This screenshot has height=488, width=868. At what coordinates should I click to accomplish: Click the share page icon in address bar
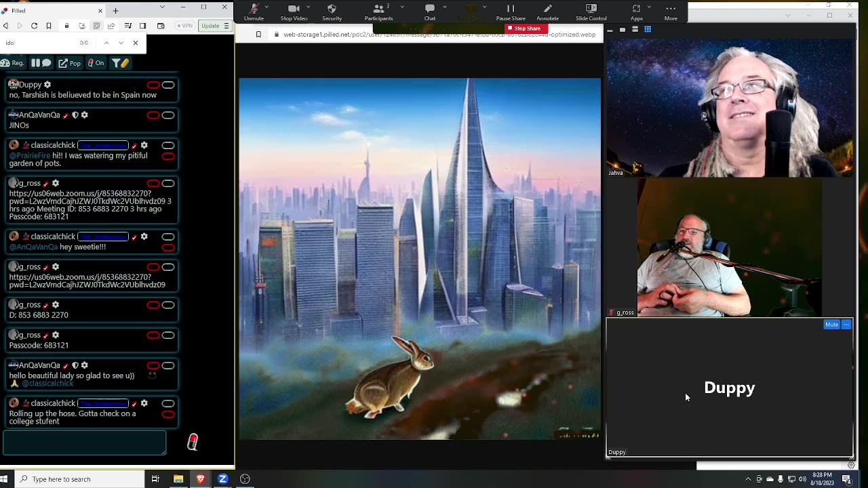[x=111, y=26]
